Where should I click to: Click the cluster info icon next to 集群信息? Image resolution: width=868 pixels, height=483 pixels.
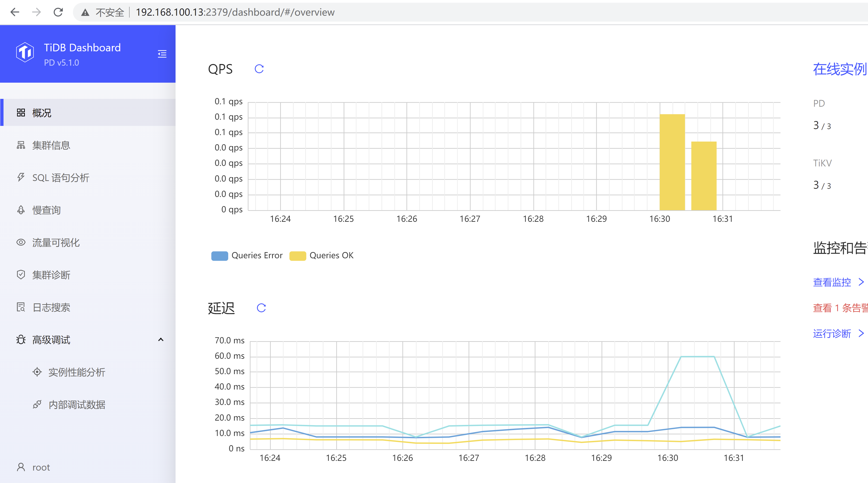click(21, 145)
